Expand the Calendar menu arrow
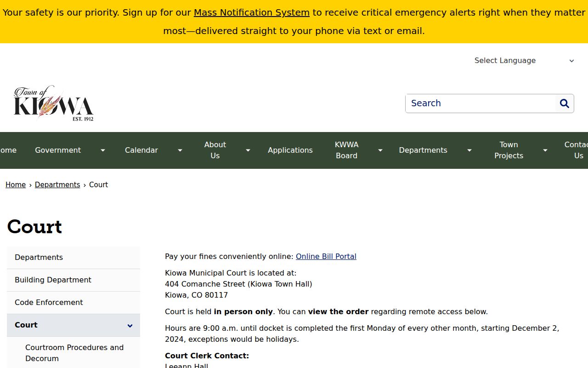Screen dimensions: 588x368 [180, 150]
